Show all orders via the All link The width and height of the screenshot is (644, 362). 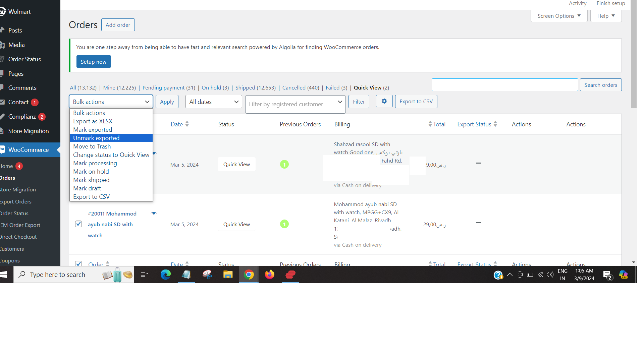pos(83,87)
